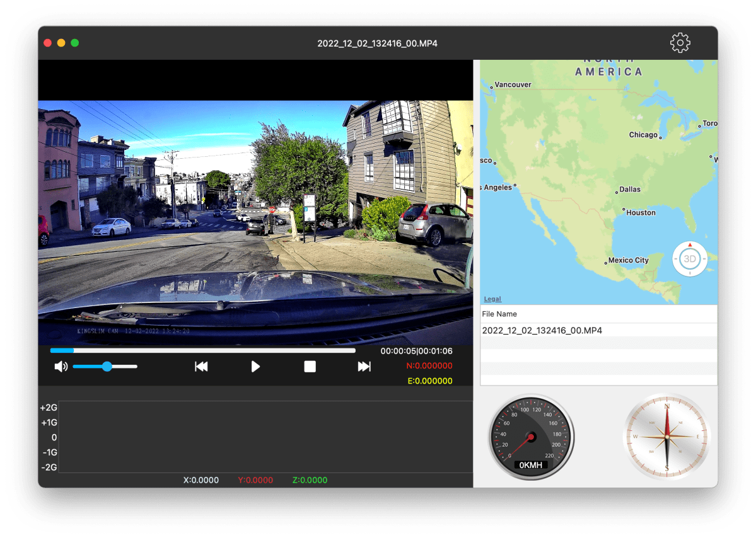This screenshot has width=756, height=538.
Task: Stop video playback
Action: point(310,367)
